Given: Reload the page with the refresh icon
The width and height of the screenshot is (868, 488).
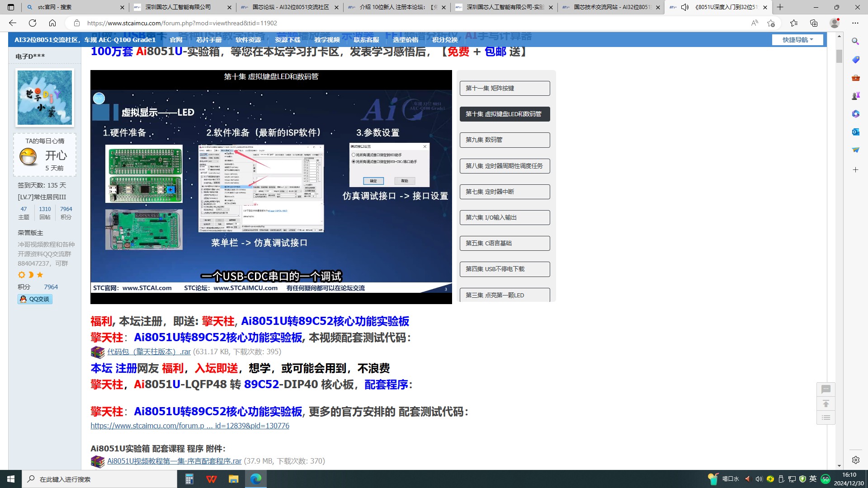Looking at the screenshot, I should pos(33,23).
